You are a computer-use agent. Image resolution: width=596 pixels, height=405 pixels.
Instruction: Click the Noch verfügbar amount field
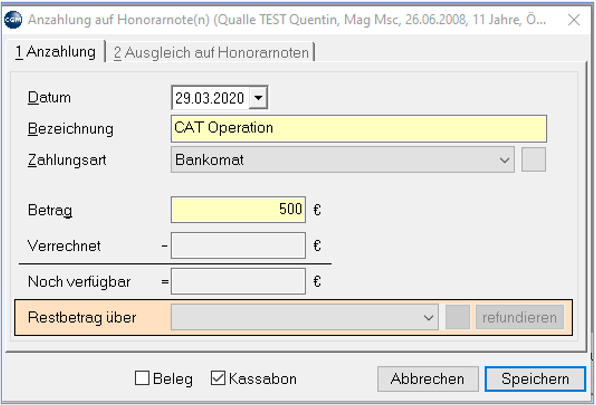(x=238, y=282)
